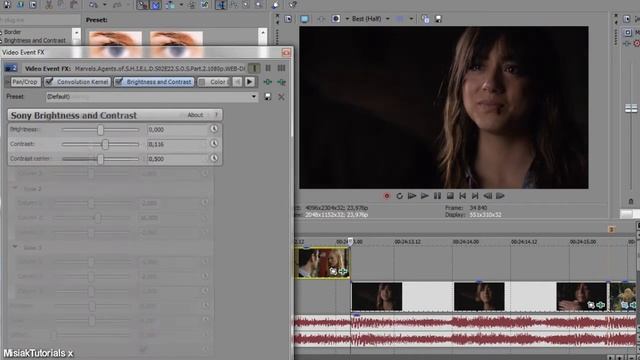The image size is (640, 360).
Task: Select Brightness and Contrast in the plug-in list
Action: coord(35,40)
